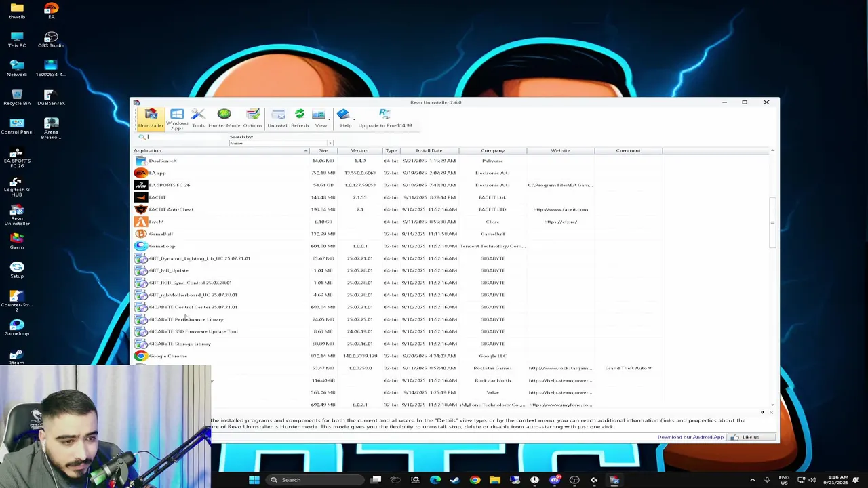
Task: Open the Recycle Bin desktop icon
Action: [x=17, y=97]
